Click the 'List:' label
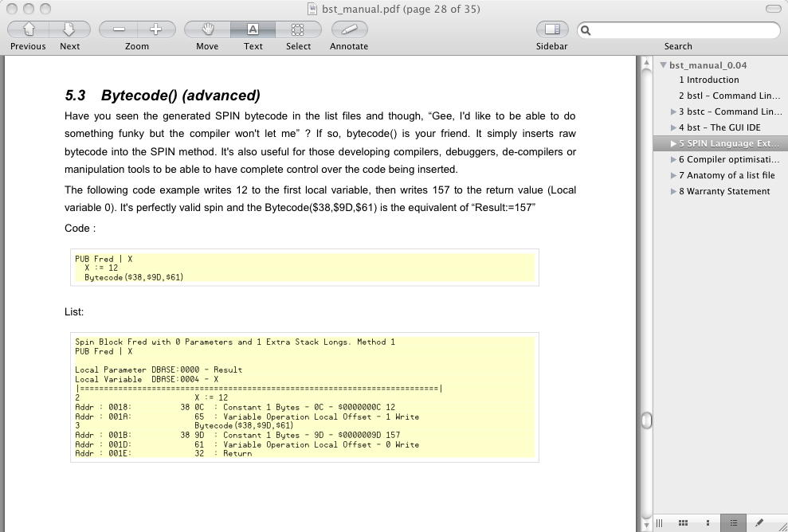 [x=74, y=311]
